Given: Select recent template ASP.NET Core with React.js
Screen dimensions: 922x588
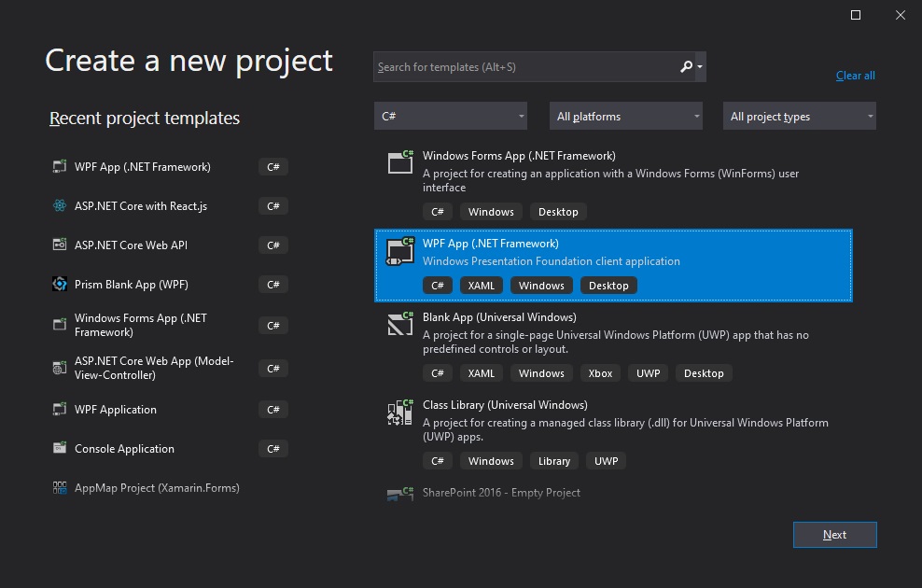Looking at the screenshot, I should pos(169,205).
